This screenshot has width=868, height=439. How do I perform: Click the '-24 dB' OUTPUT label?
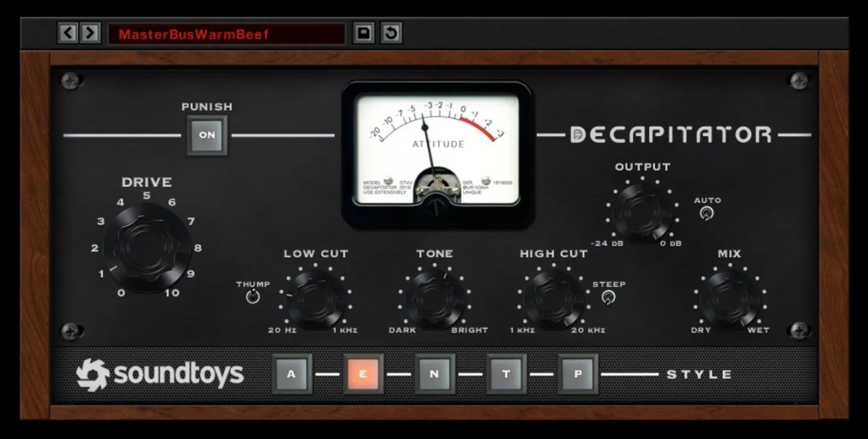click(607, 243)
